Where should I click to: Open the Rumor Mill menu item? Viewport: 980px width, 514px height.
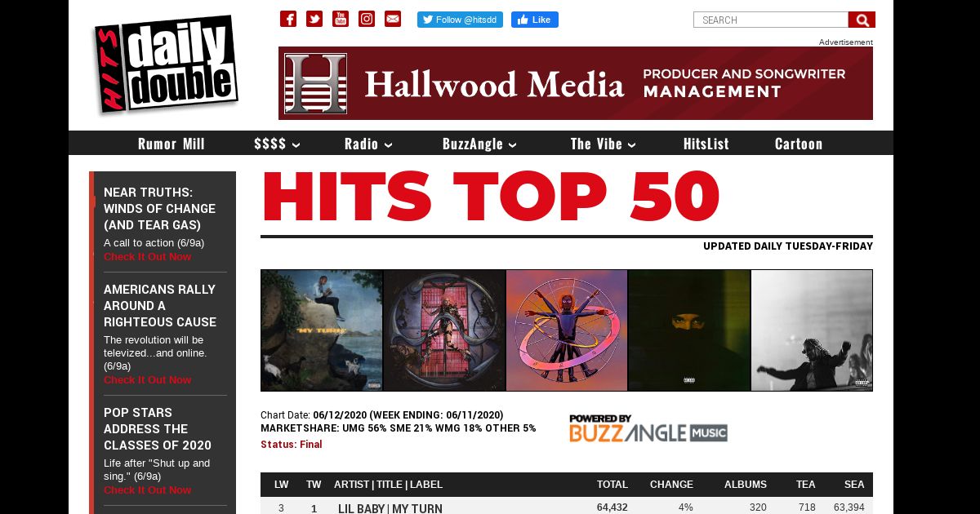tap(171, 144)
